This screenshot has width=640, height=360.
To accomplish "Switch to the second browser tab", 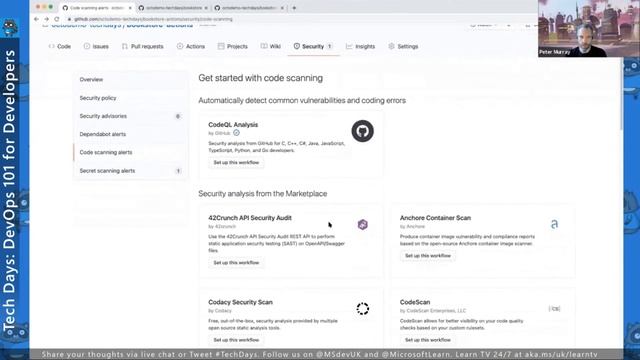I will coord(173,8).
